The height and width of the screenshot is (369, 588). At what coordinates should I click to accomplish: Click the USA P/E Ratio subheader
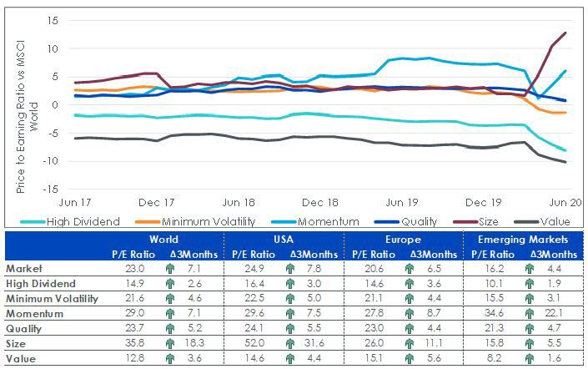[x=254, y=255]
